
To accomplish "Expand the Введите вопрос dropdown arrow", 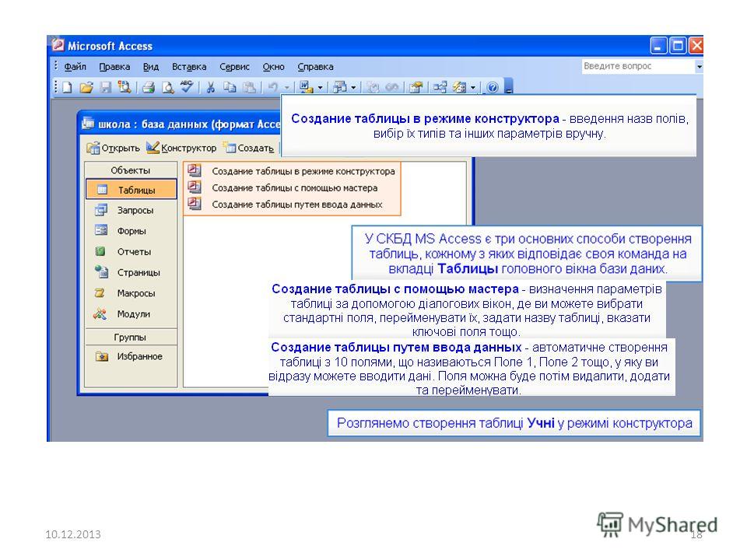I will point(699,67).
